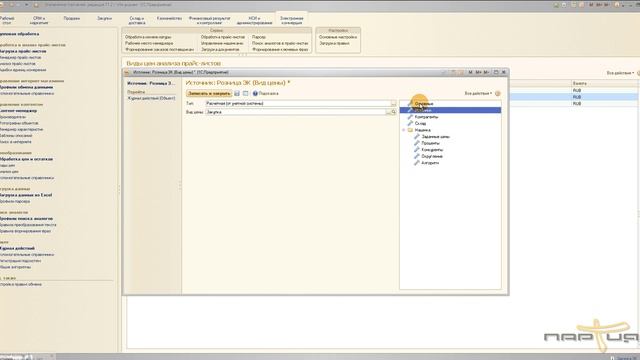Click the magnifier icon of 'Вид цены' field
The image size is (640, 360).
click(393, 112)
